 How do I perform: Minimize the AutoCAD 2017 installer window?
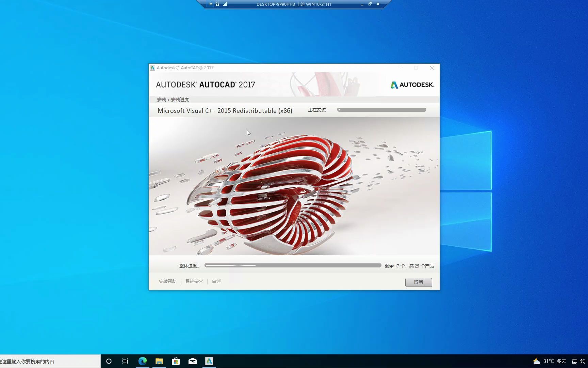(x=401, y=68)
